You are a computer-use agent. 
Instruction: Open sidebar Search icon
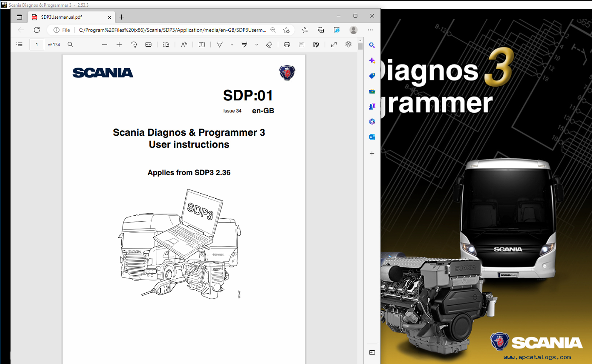[372, 45]
